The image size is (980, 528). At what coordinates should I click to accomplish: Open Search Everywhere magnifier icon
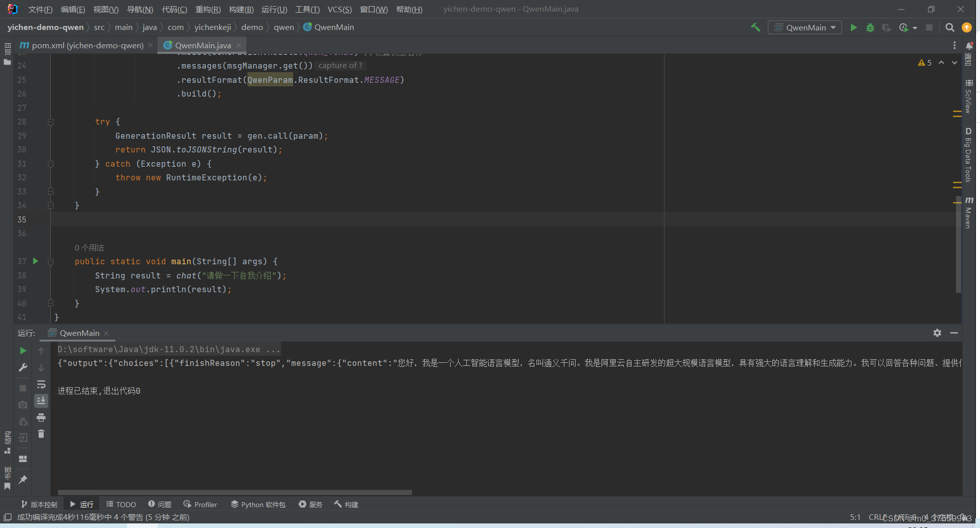[950, 27]
